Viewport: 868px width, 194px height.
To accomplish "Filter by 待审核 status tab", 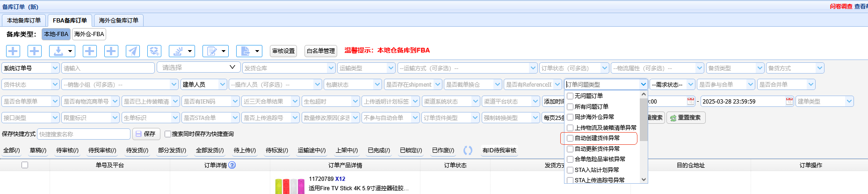I will (67, 150).
